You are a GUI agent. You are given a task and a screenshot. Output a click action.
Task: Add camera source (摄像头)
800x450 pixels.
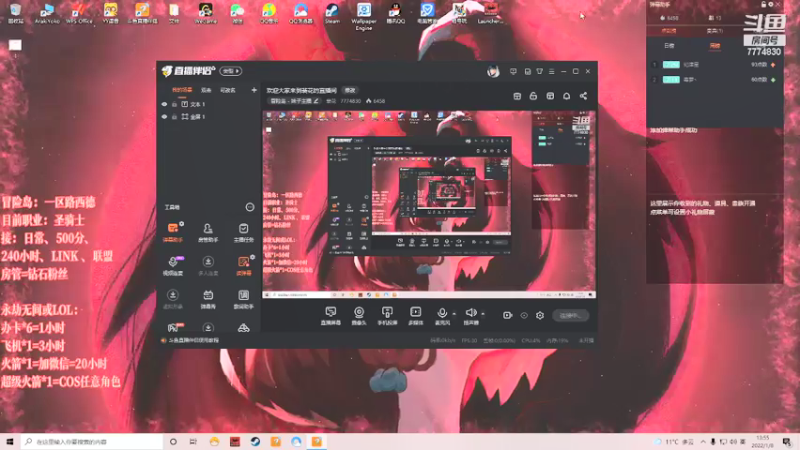point(359,316)
